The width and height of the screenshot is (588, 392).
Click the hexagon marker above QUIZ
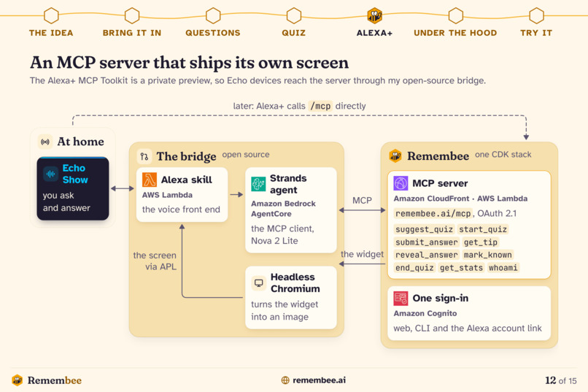point(293,15)
